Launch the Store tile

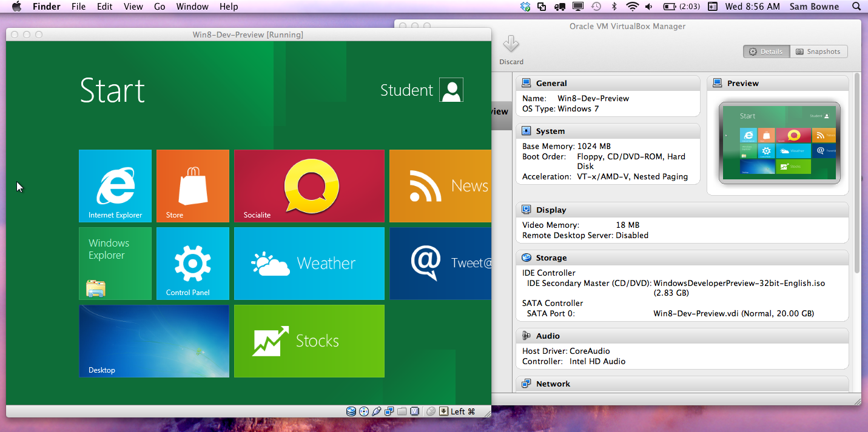coord(192,186)
